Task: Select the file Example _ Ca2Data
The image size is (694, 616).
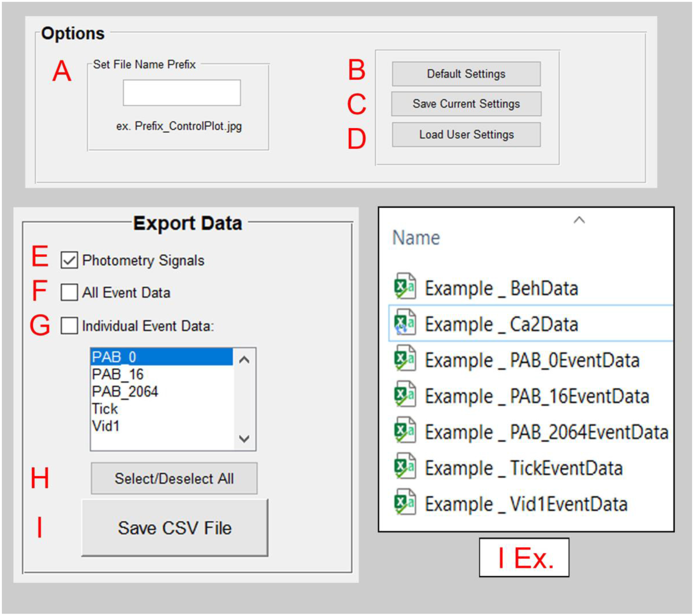Action: point(530,323)
